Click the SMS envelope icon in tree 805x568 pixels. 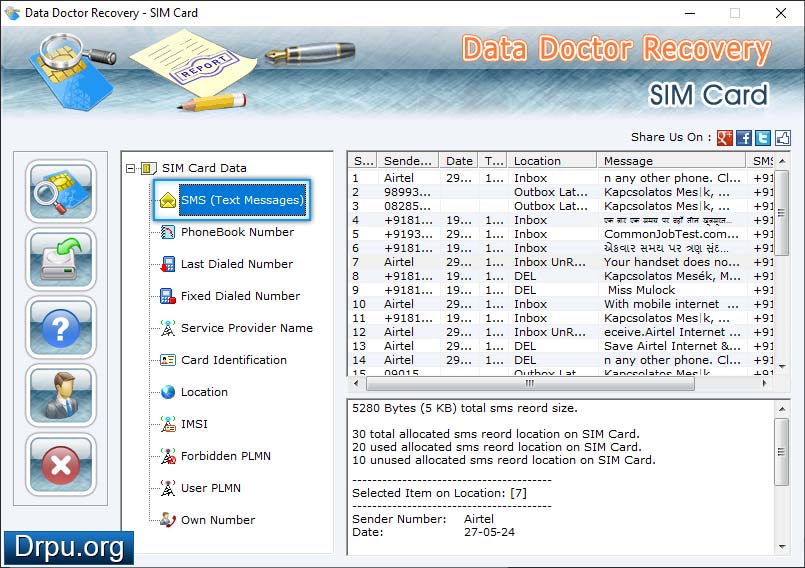[x=167, y=200]
